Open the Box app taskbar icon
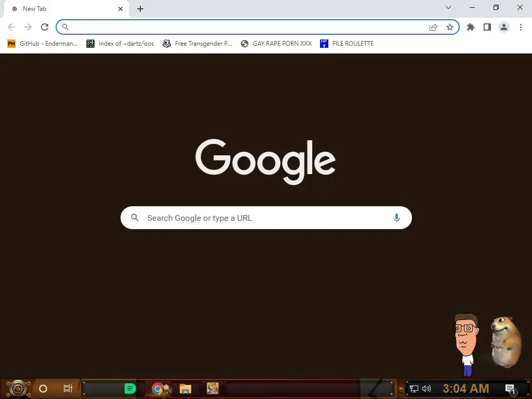 212,389
